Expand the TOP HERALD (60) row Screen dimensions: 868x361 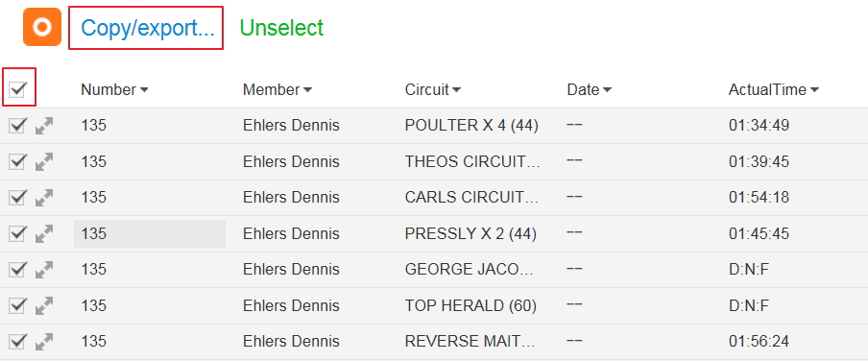(44, 305)
